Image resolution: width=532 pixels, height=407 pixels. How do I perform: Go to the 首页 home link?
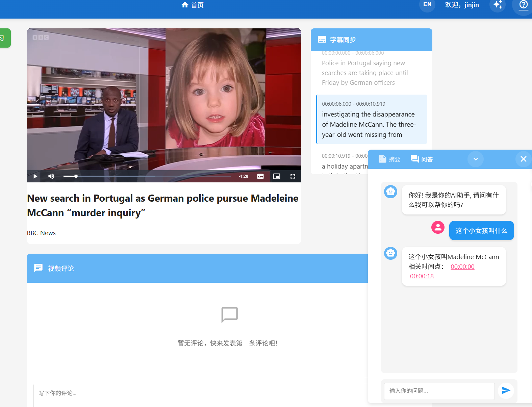coord(193,5)
